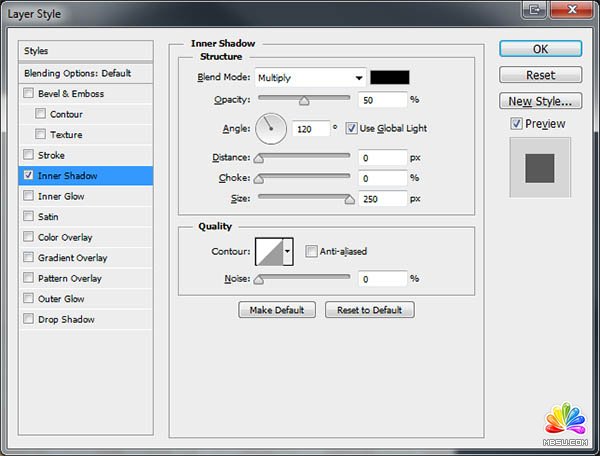Click the contour curve thumbnail

tap(269, 252)
